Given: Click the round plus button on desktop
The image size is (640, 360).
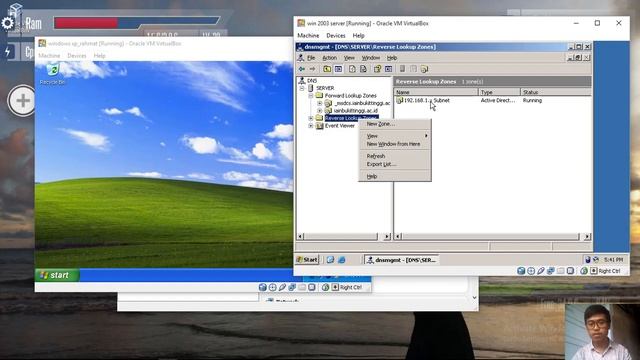Looking at the screenshot, I should coord(22,100).
